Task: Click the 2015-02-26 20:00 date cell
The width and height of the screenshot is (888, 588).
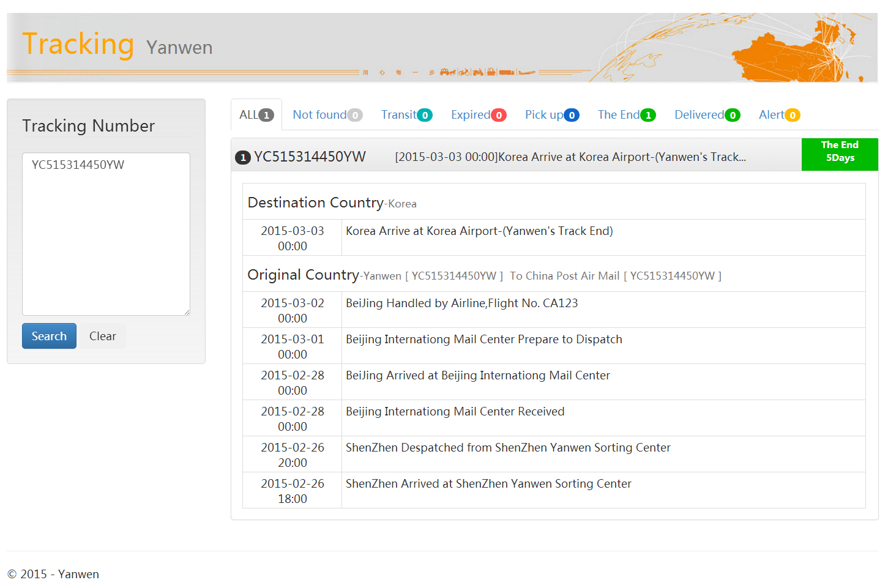Action: (293, 455)
